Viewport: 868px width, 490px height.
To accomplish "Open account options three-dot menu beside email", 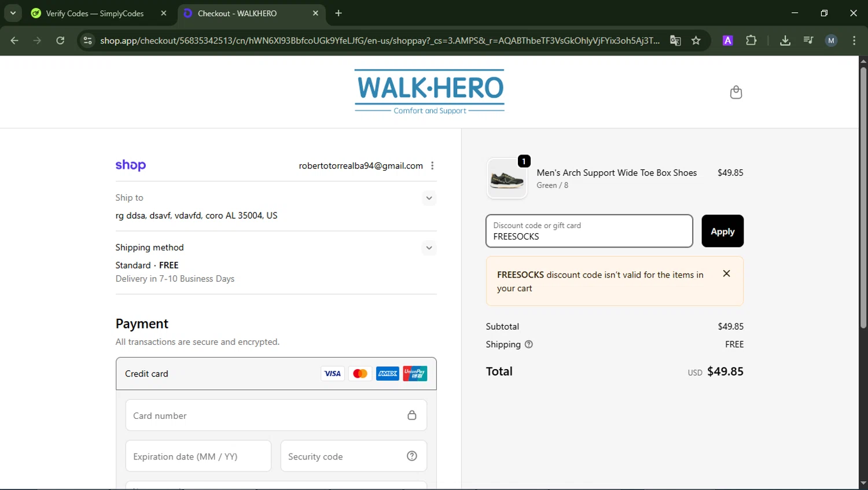I will click(432, 165).
